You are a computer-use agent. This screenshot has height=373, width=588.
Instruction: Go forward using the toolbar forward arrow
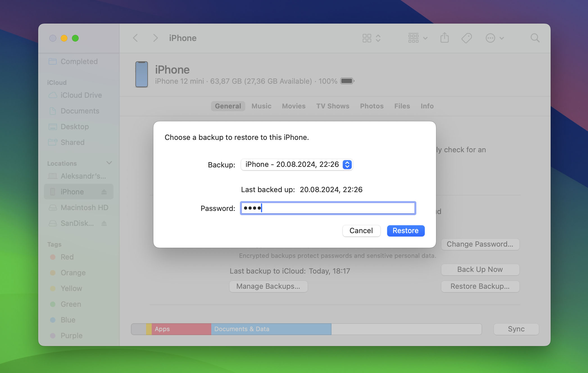point(155,38)
